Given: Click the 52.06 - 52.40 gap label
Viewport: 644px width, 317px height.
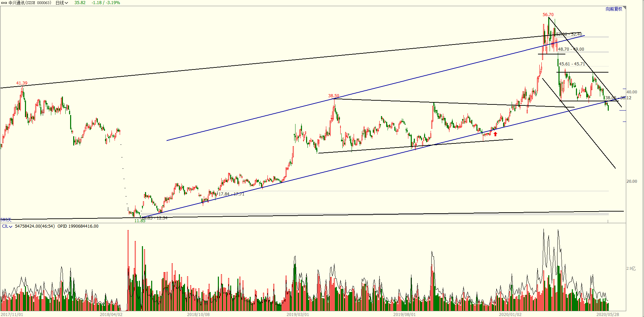Looking at the screenshot, I should coord(569,34).
